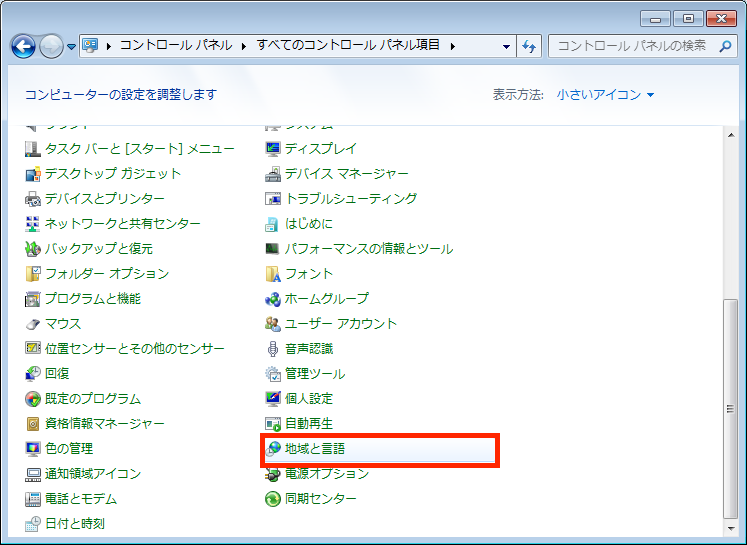Click the refresh button next to address bar

click(529, 46)
